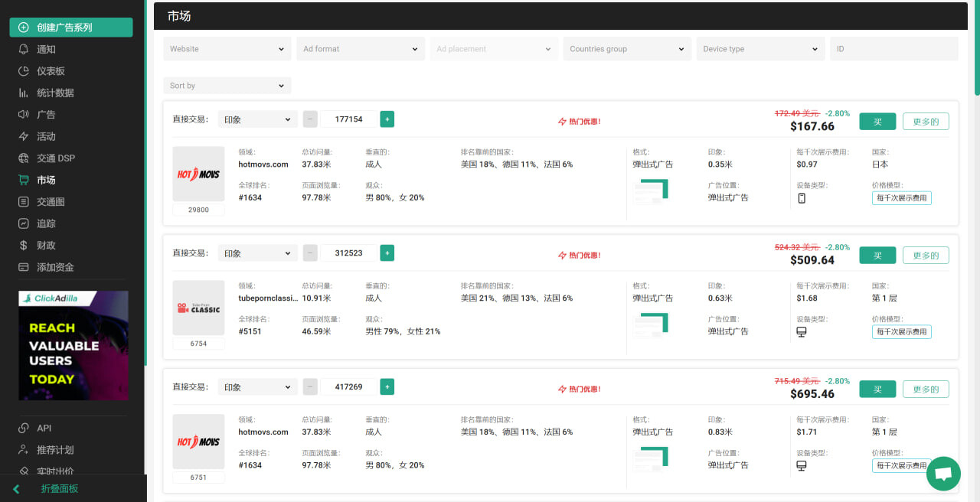Increase quantity 177154 with plus button
The image size is (980, 502).
(387, 119)
